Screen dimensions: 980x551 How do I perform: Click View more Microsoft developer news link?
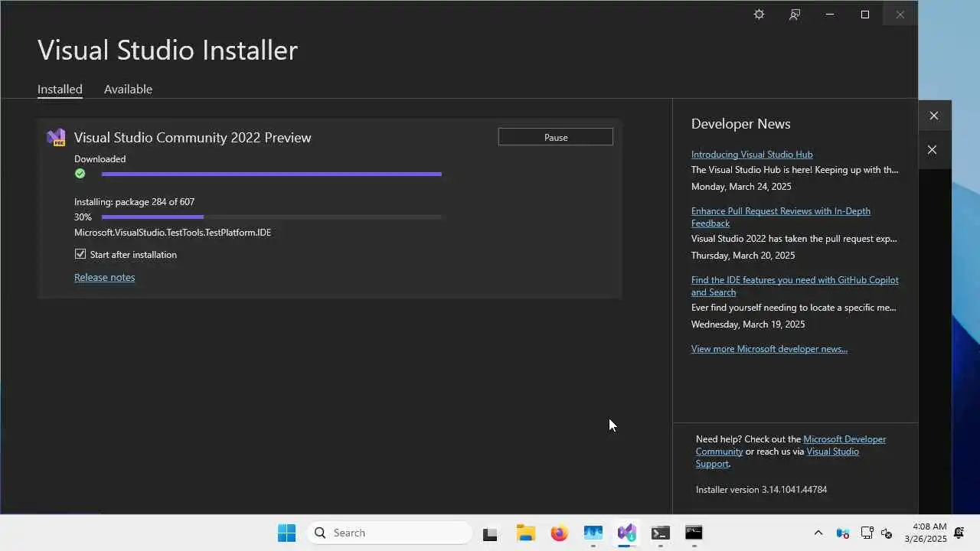(x=769, y=348)
